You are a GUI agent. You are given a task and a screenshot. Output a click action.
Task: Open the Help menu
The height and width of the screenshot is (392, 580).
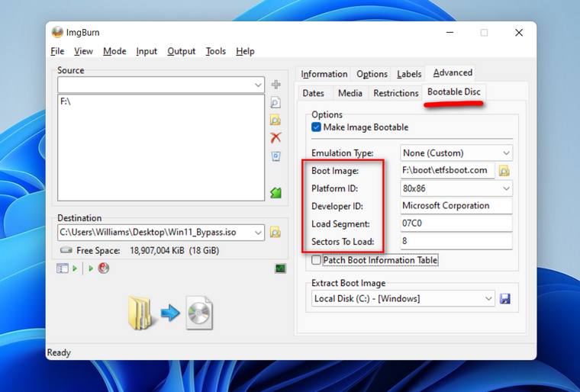pyautogui.click(x=245, y=51)
